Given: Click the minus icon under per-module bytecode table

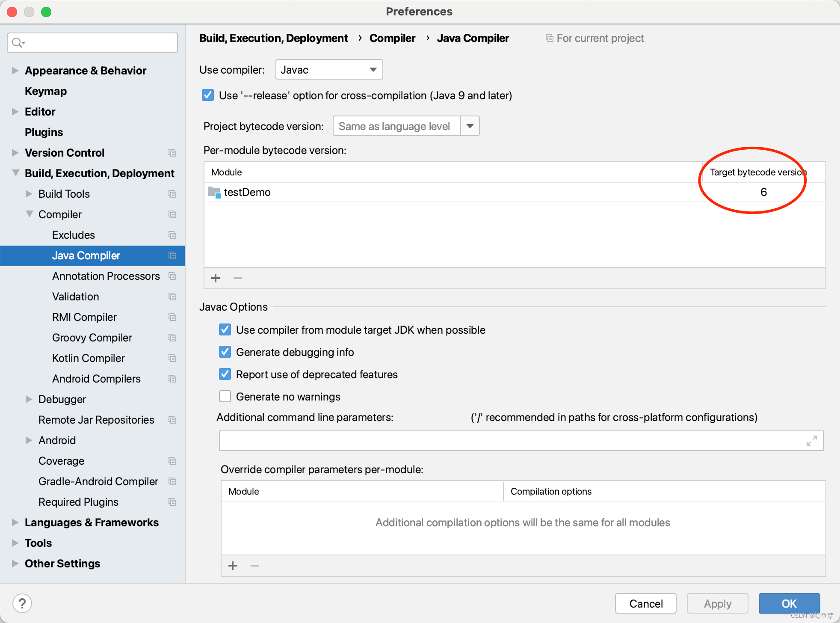Looking at the screenshot, I should pos(237,278).
